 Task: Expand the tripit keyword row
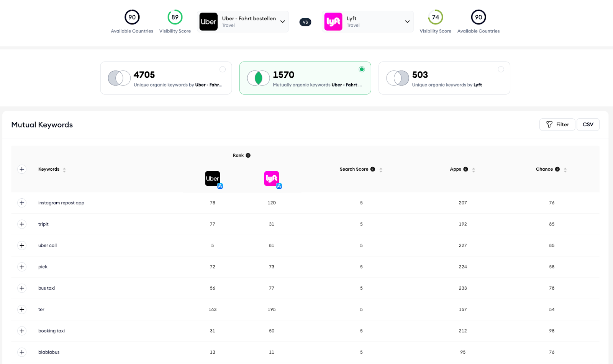(22, 224)
